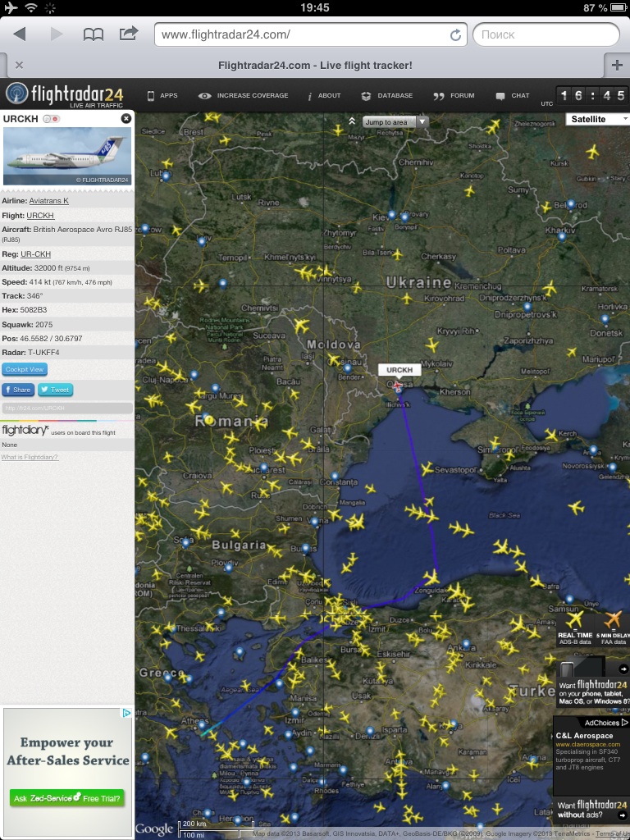Toggle the small switch next to URCKH title

click(x=51, y=119)
